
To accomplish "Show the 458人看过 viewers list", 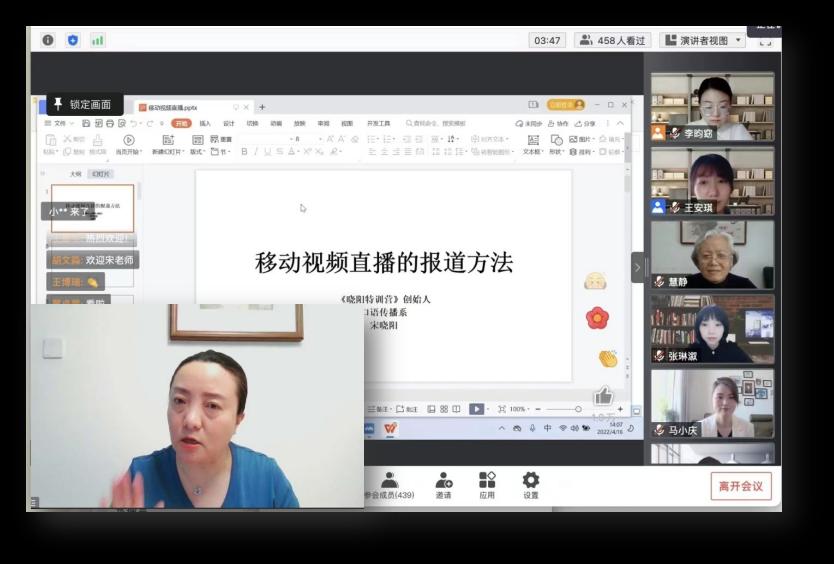I will [x=612, y=40].
